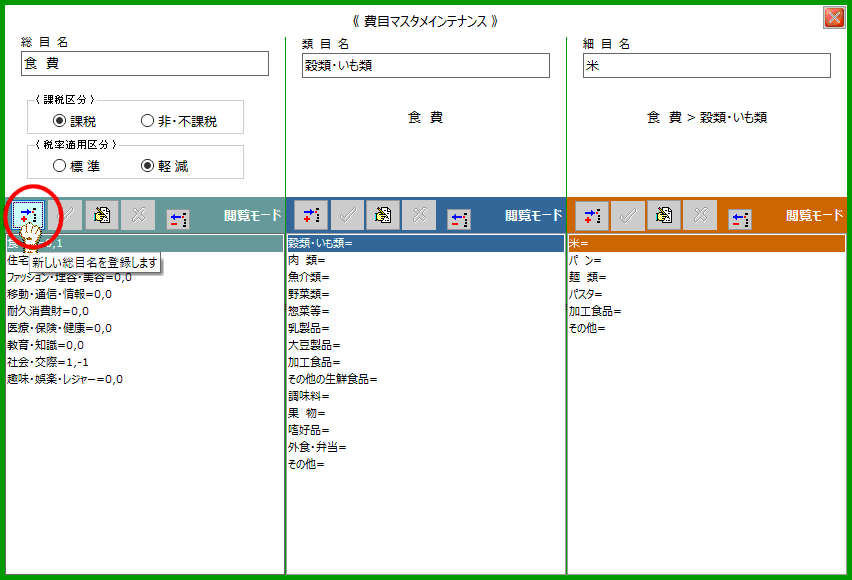Select the 標準 tax rate radio button
This screenshot has height=580, width=852.
(x=60, y=166)
